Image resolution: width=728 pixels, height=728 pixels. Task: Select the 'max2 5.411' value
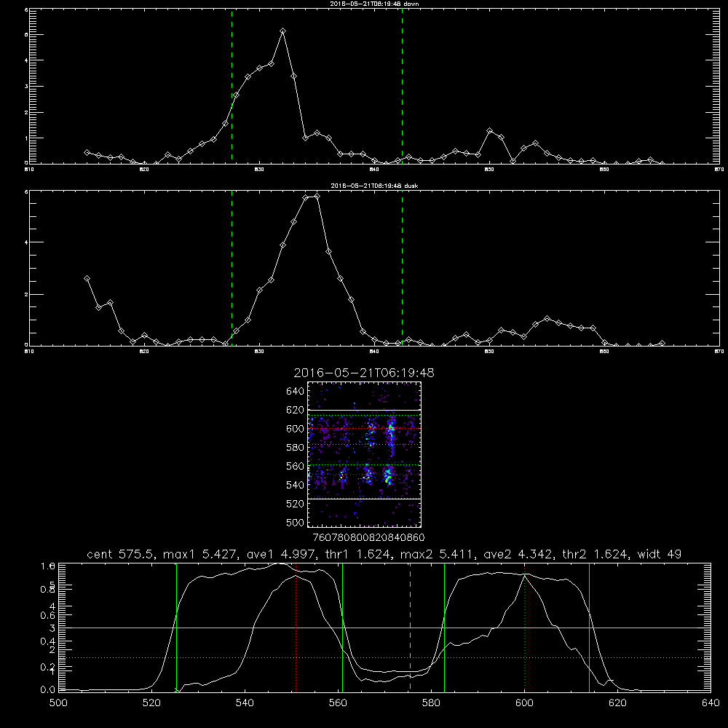click(x=438, y=554)
